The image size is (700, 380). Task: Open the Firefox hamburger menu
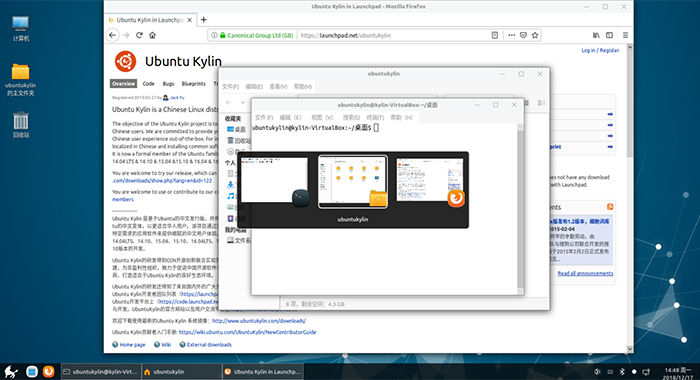click(625, 35)
